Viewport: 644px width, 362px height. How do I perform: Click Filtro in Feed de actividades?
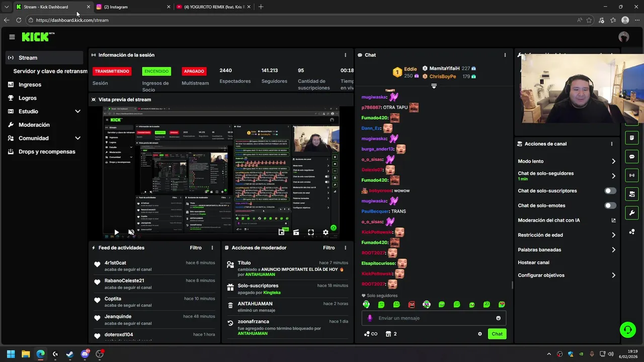(196, 248)
